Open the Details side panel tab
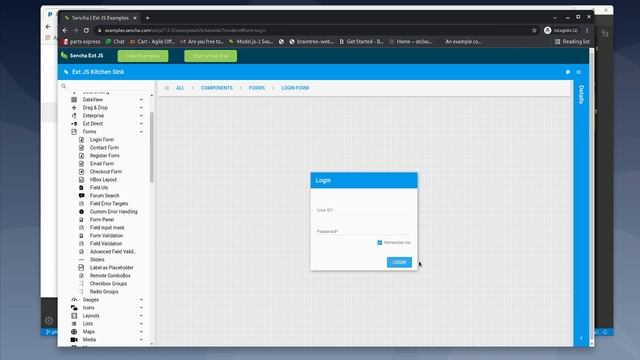 pyautogui.click(x=581, y=95)
